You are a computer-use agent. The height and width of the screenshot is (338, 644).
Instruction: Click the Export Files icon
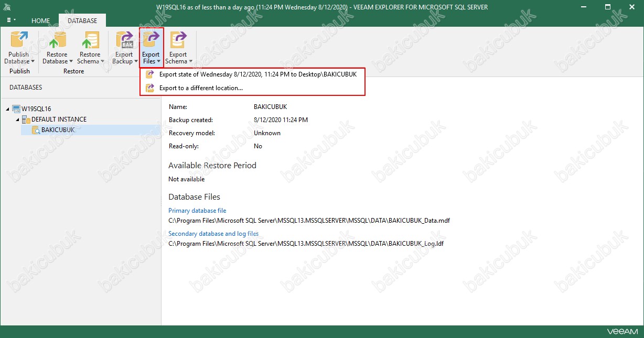(x=151, y=40)
